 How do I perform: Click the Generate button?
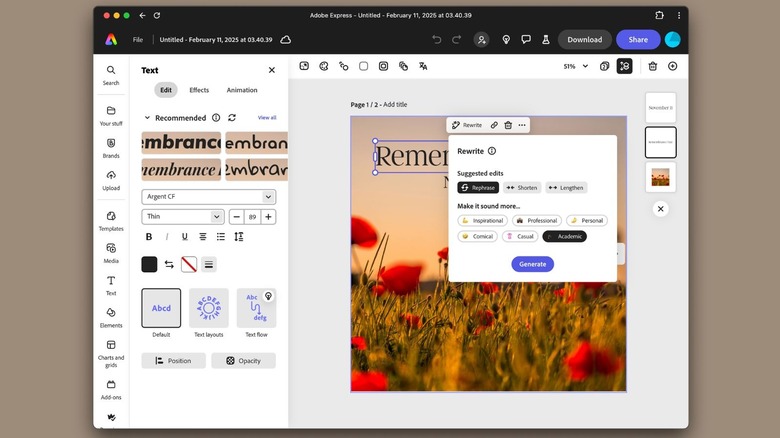pyautogui.click(x=532, y=264)
